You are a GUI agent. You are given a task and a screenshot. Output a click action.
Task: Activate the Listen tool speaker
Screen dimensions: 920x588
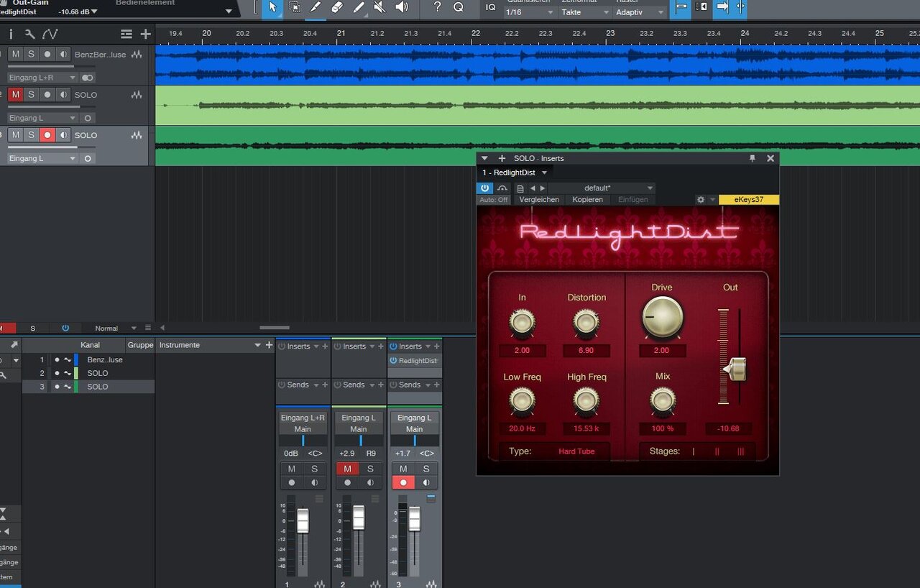tap(401, 8)
